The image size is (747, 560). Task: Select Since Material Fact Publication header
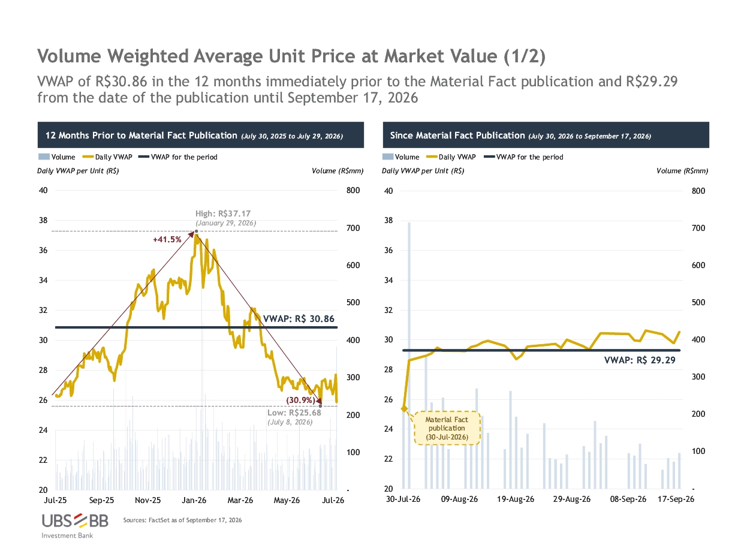click(546, 135)
